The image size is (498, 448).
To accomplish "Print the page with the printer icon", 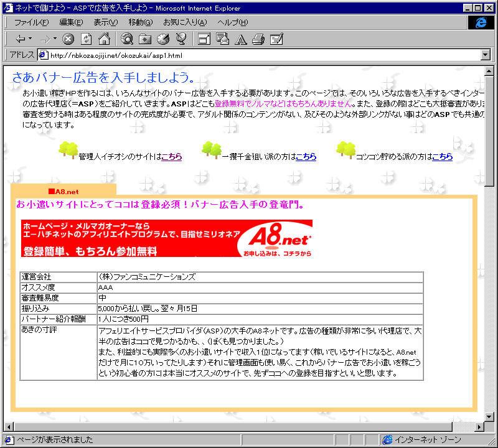I will pos(258,39).
